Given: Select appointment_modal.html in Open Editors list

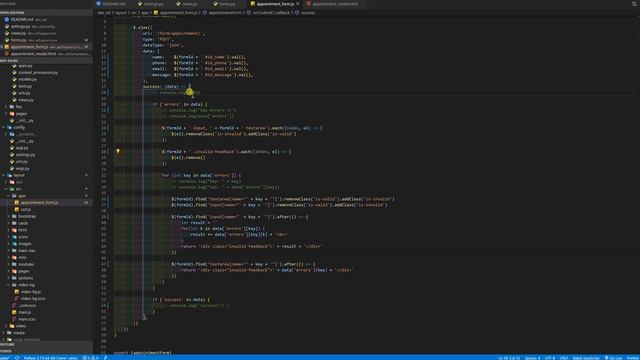Looking at the screenshot, I should click(46, 53).
